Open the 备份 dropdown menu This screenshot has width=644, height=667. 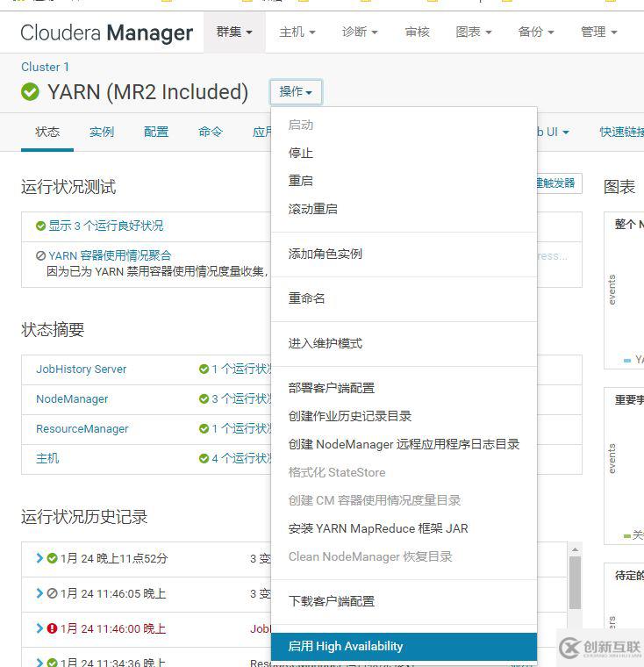tap(536, 32)
